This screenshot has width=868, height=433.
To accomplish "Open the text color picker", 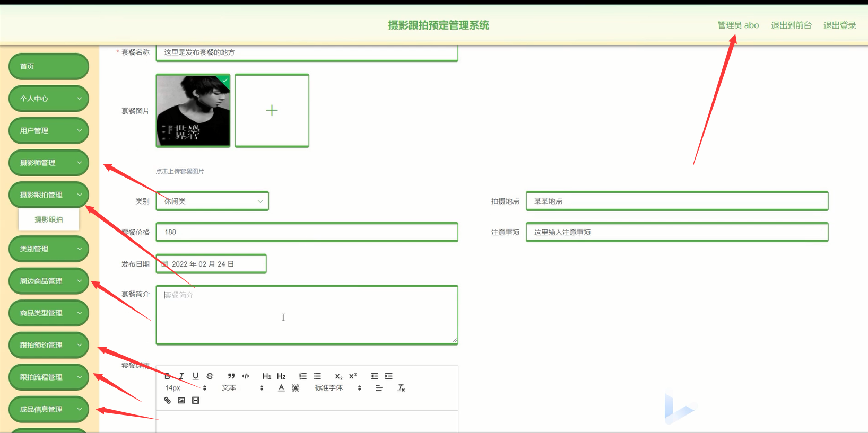I will (x=281, y=388).
